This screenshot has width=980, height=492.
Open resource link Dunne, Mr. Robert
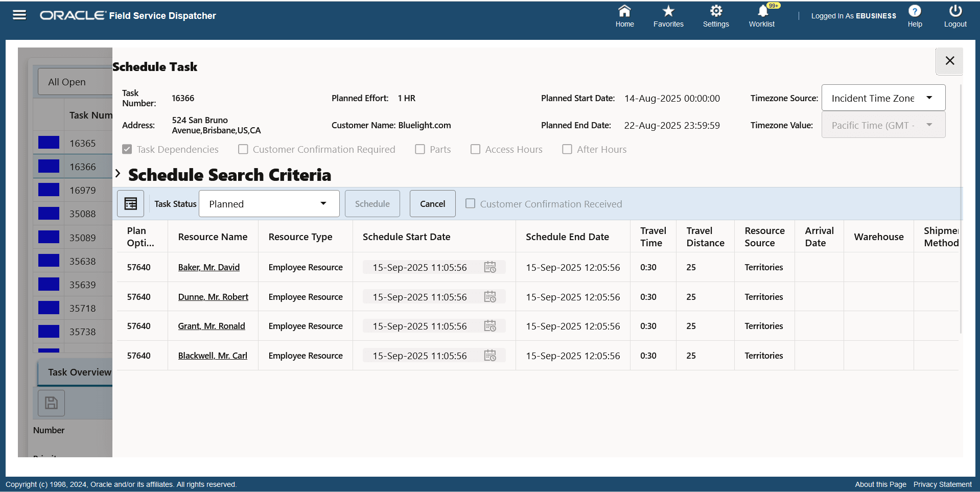[x=213, y=297]
